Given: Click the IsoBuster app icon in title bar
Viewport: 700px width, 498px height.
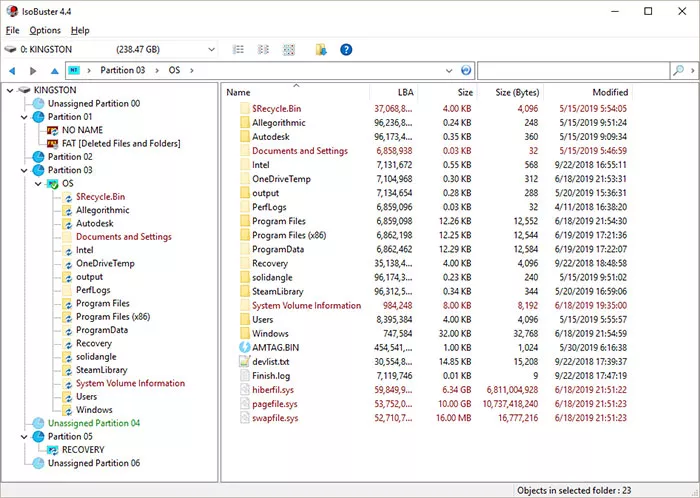Looking at the screenshot, I should [x=12, y=11].
